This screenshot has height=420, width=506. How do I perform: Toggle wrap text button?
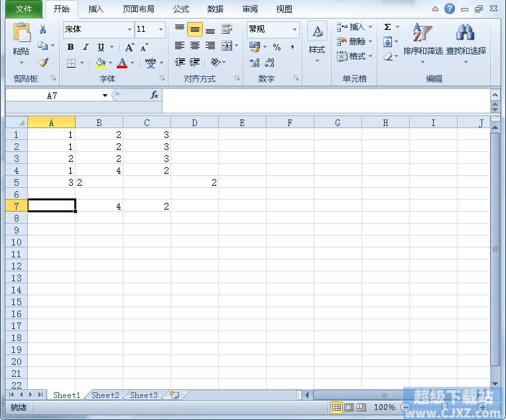(227, 29)
